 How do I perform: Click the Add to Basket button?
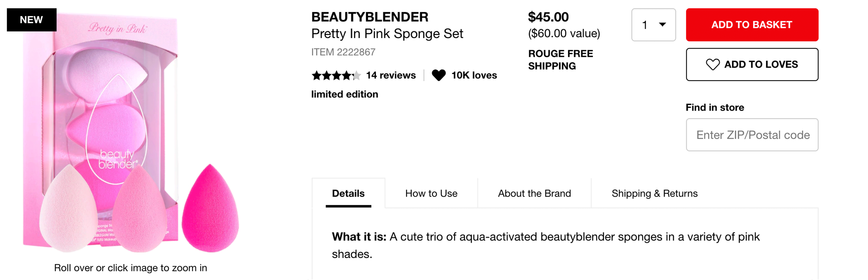click(752, 25)
